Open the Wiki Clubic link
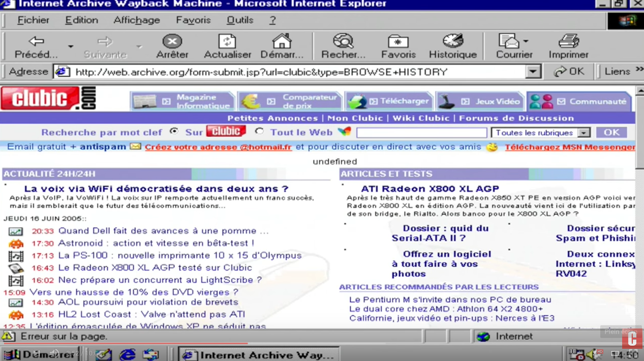Screen dimensions: 644x361 [x=421, y=118]
